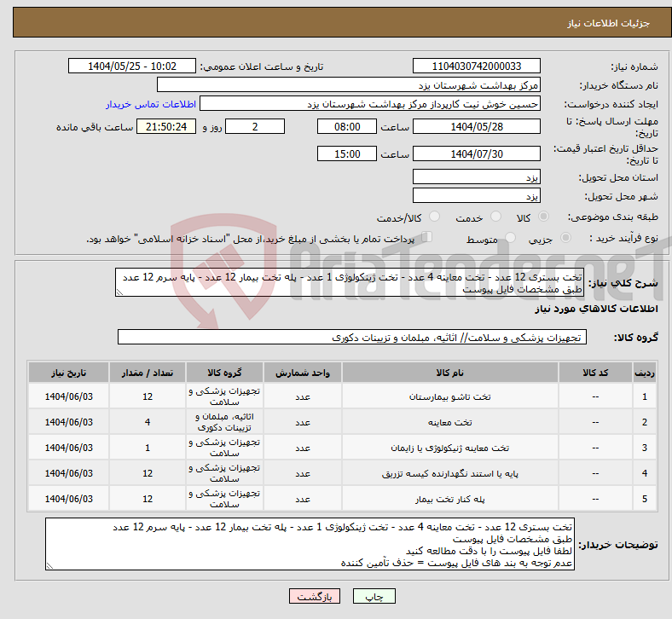Click the deadline time field 08:00
672x619 pixels.
tap(347, 126)
